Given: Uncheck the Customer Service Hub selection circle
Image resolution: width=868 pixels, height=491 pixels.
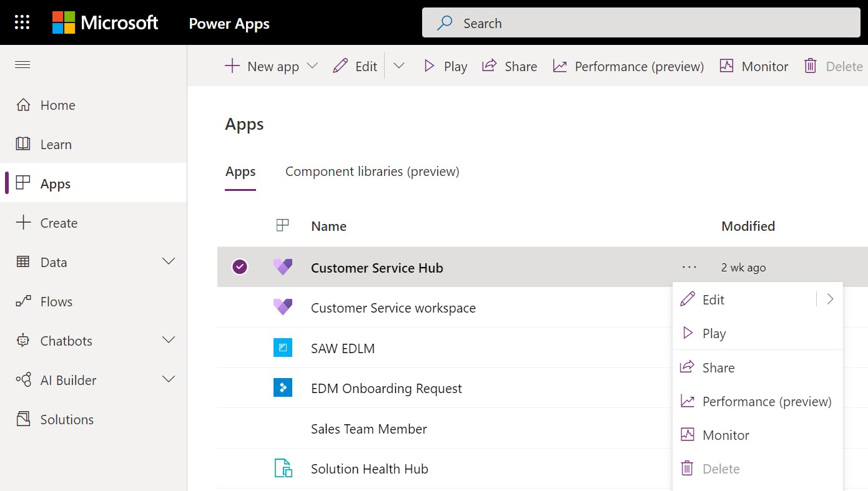Looking at the screenshot, I should (240, 266).
